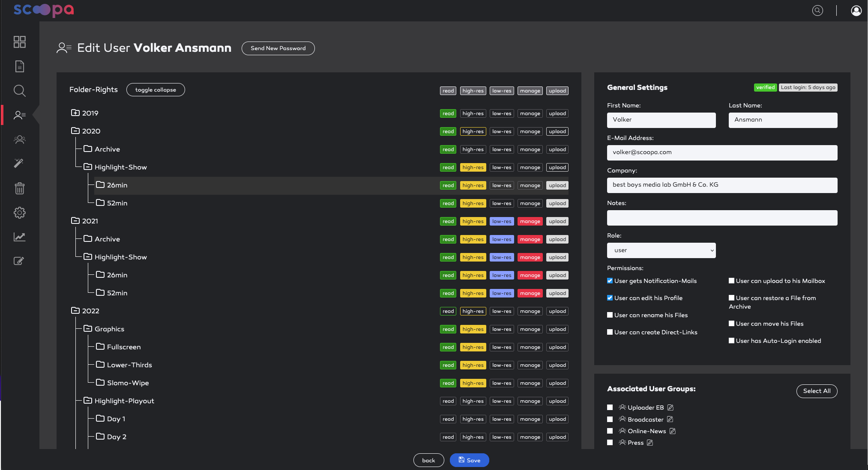
Task: Enable User can restore a File from Archive
Action: pyautogui.click(x=731, y=298)
